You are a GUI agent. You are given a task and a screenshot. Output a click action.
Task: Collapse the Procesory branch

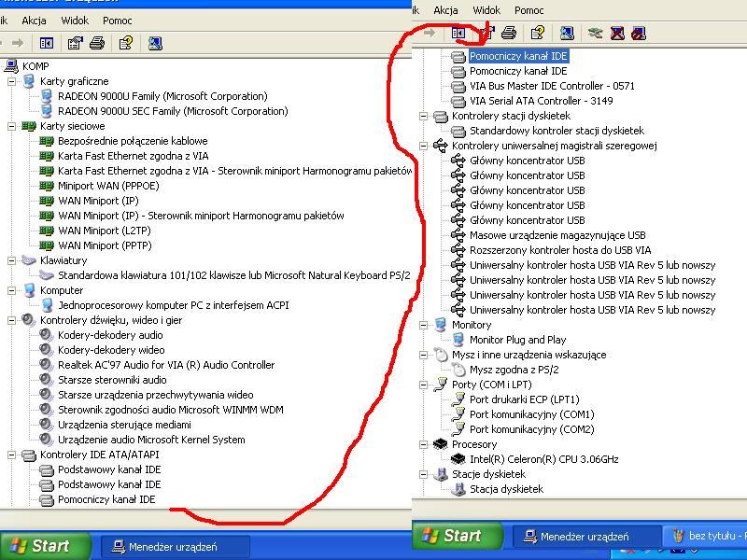pyautogui.click(x=424, y=444)
